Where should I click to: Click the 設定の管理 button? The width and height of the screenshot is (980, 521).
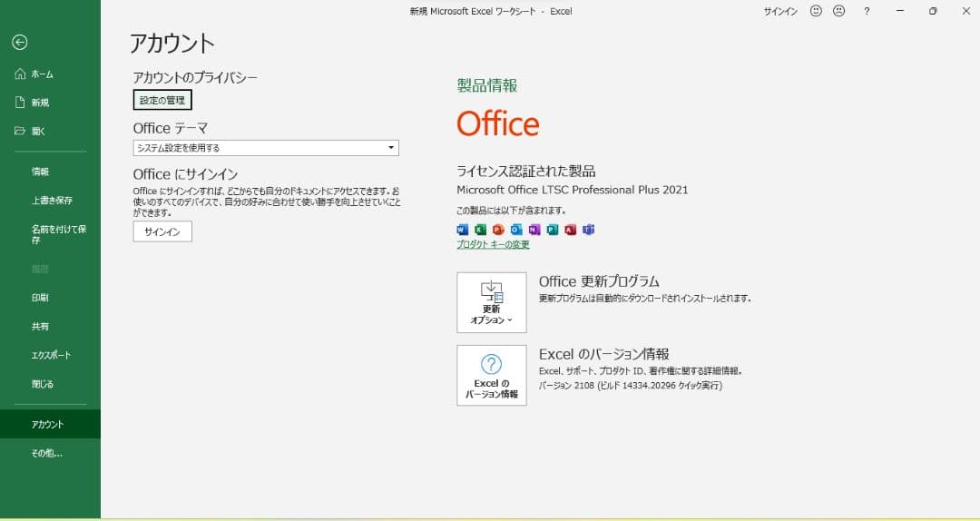tap(162, 100)
